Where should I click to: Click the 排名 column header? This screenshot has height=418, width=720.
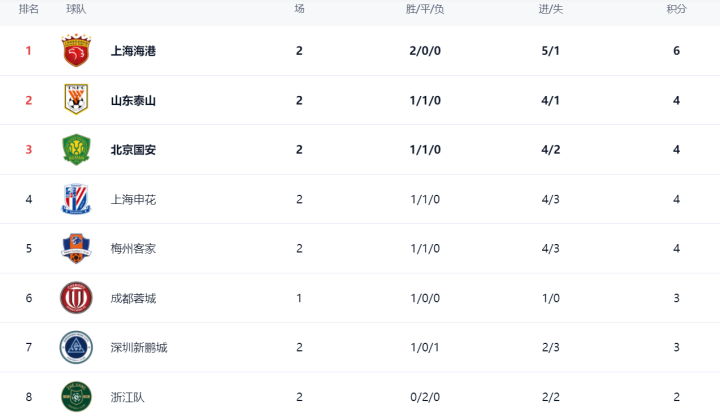pos(28,9)
